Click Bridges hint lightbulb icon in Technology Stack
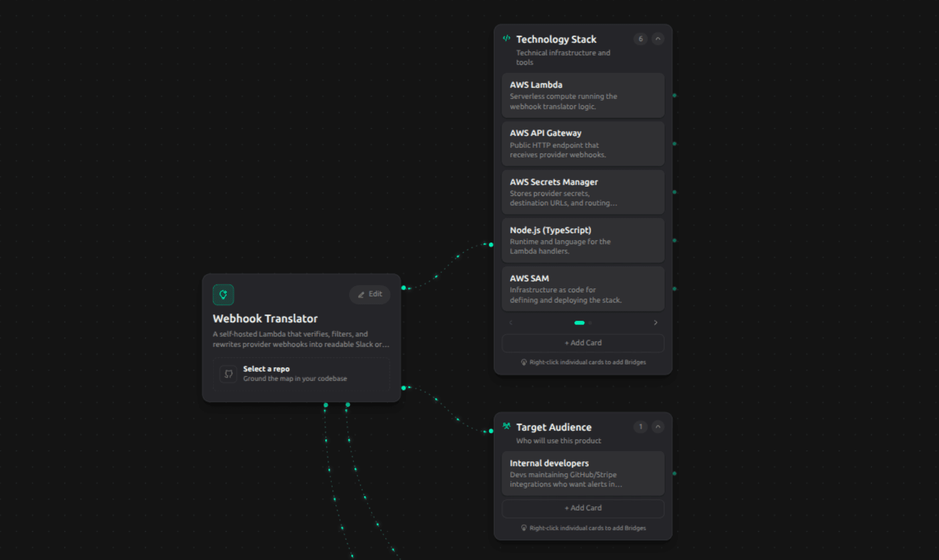The width and height of the screenshot is (939, 560). tap(524, 362)
